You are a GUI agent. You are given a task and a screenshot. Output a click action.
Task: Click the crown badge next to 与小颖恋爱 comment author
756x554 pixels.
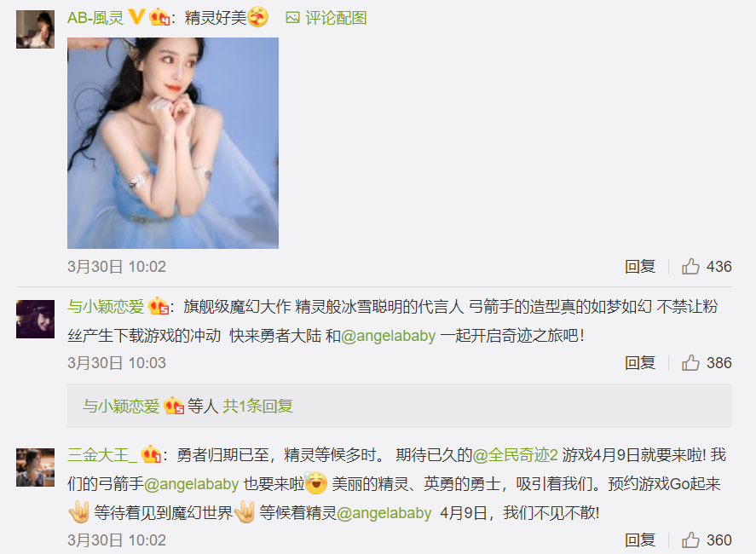coord(159,306)
